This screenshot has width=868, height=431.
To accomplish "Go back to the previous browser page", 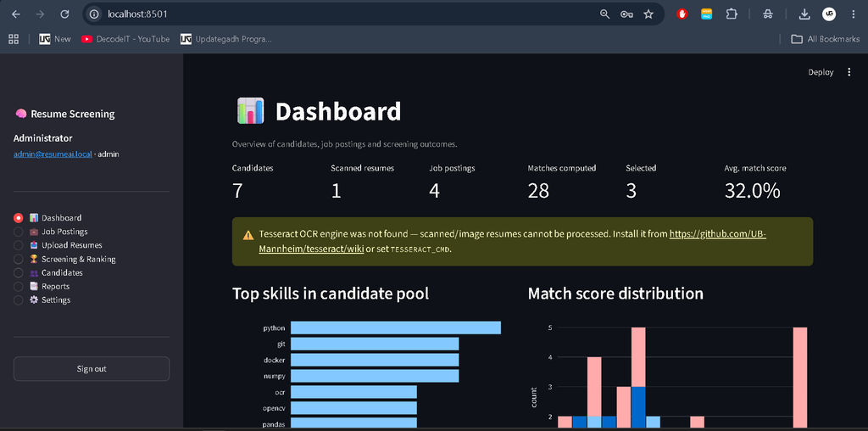I will tap(16, 14).
